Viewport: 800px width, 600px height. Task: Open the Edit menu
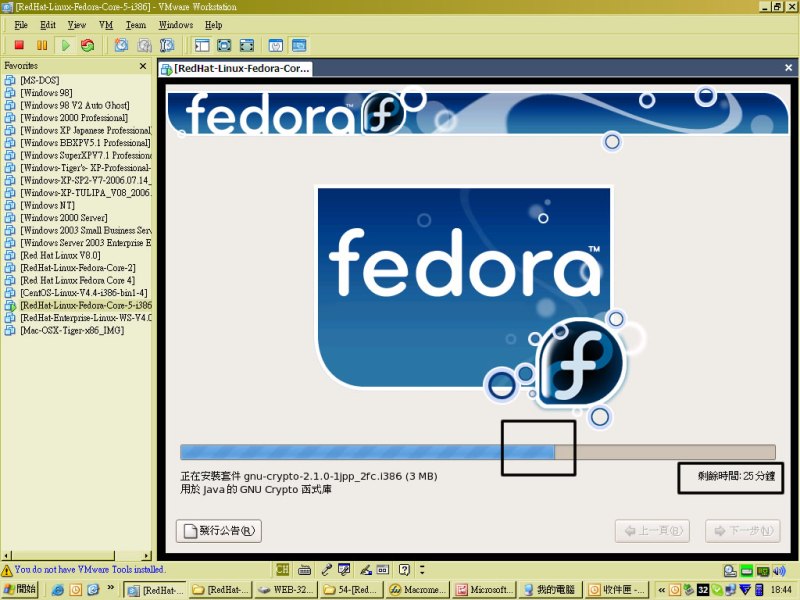pos(48,25)
